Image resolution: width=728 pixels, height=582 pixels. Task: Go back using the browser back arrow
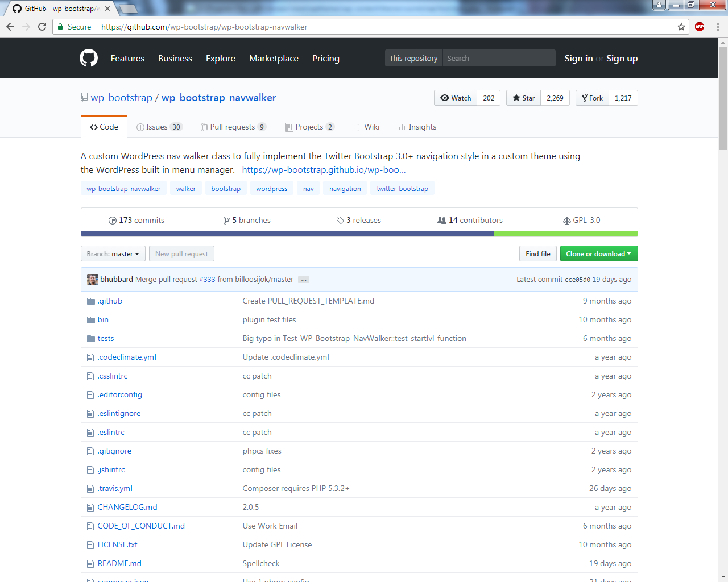(x=10, y=27)
